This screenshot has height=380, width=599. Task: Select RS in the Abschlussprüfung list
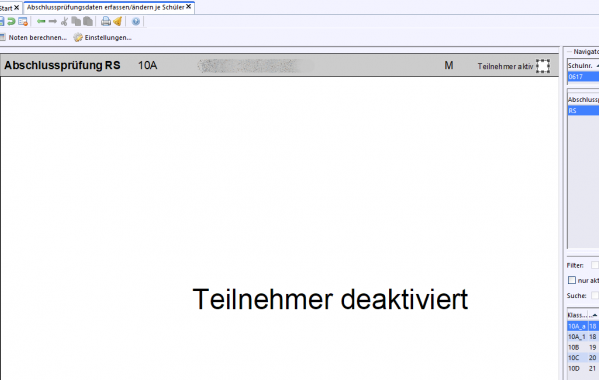(583, 111)
